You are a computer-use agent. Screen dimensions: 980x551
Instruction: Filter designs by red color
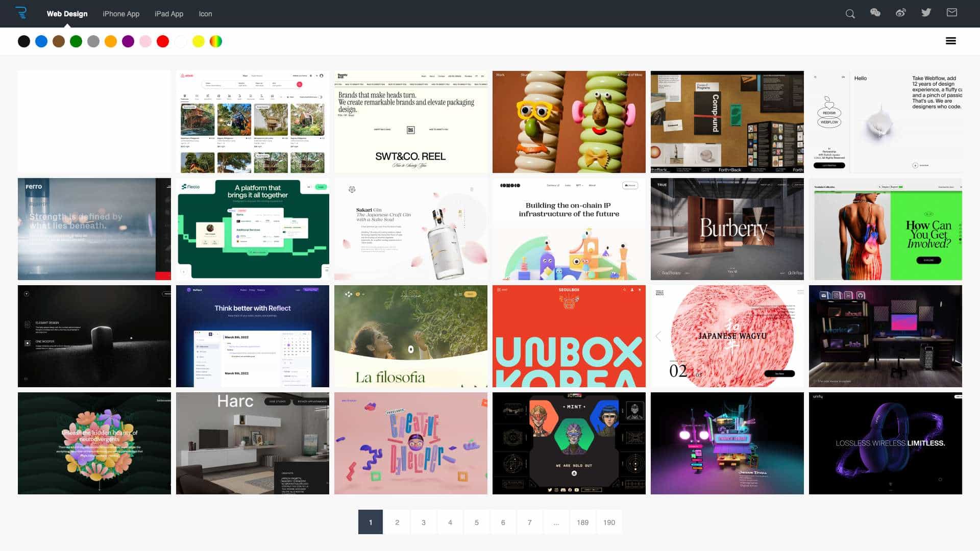pos(163,41)
